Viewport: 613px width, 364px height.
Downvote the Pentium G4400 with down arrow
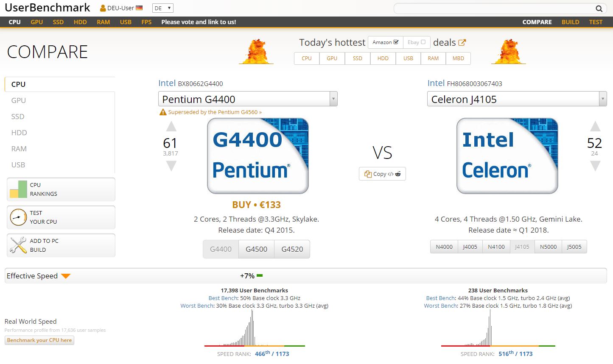pos(171,166)
